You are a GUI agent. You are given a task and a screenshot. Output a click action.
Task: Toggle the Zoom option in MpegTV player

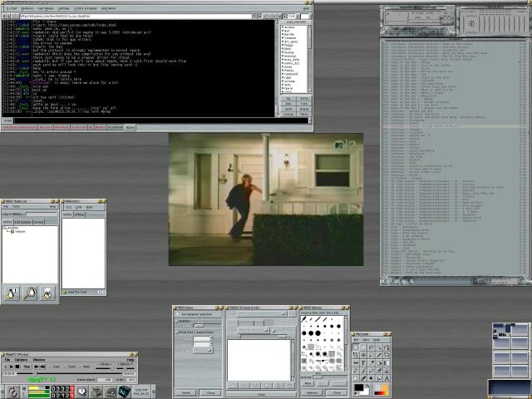click(71, 367)
